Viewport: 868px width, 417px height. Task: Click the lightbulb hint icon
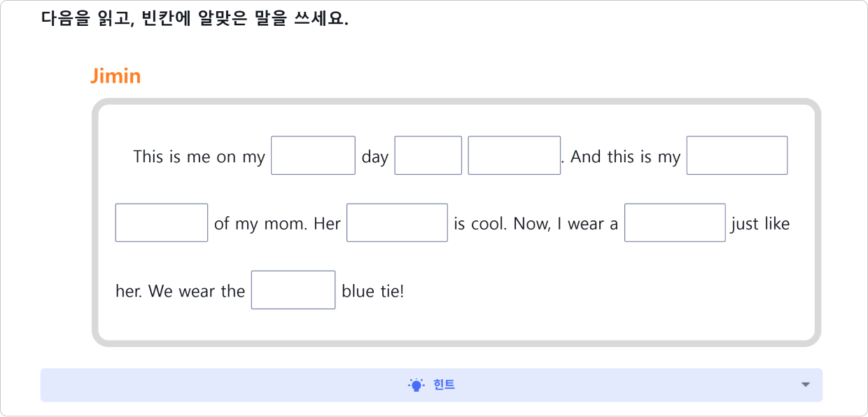pos(416,384)
